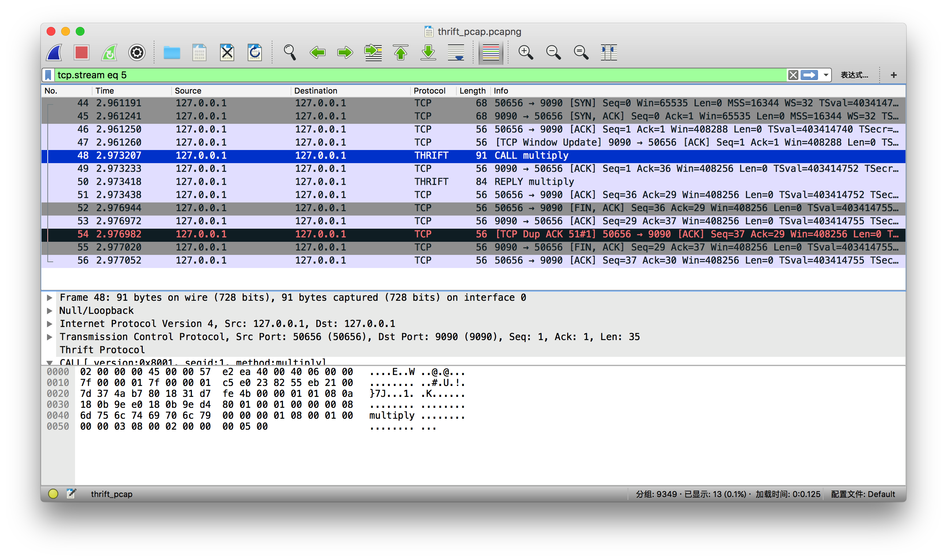Open the tcp.stream filter dropdown
Image resolution: width=947 pixels, height=560 pixels.
(x=830, y=75)
